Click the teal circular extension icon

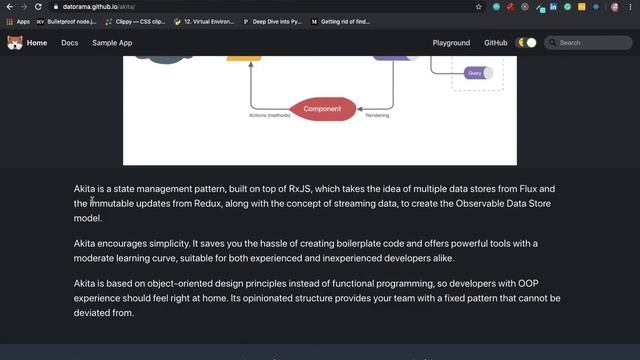tap(496, 7)
